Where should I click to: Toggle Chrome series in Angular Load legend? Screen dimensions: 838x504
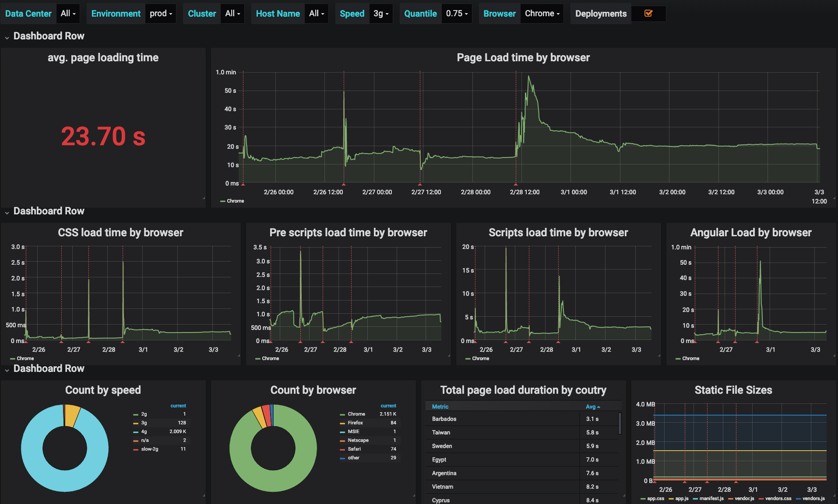pyautogui.click(x=690, y=358)
